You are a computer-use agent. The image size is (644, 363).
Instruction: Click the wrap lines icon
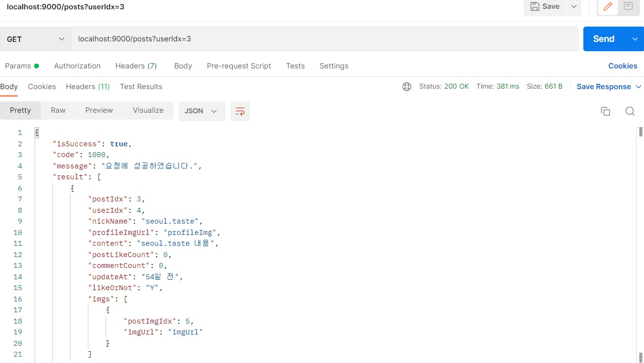(240, 111)
